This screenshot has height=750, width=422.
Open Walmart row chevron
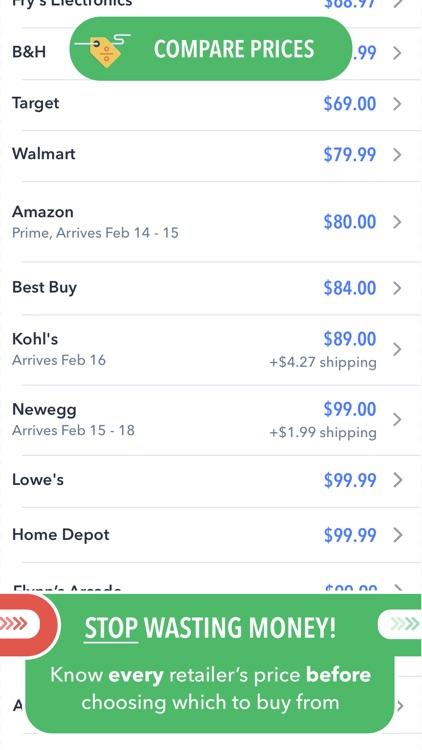click(397, 154)
